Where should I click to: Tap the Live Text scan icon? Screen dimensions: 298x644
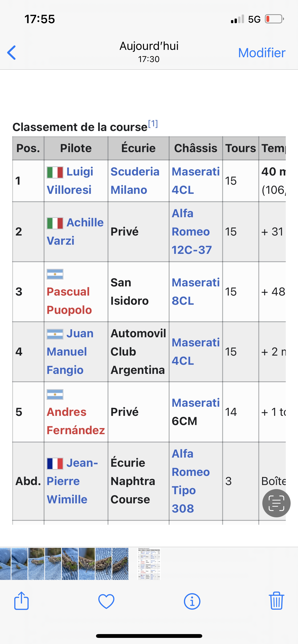276,503
